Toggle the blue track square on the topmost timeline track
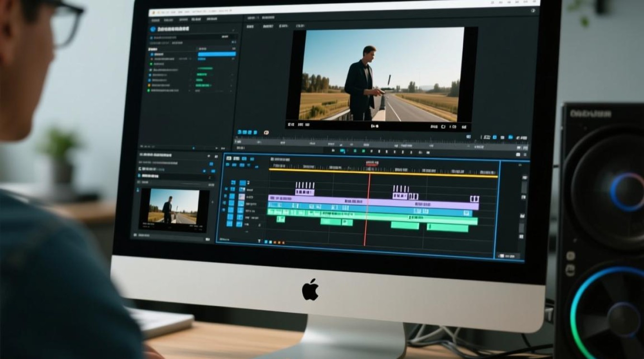The width and height of the screenshot is (644, 359). point(242,182)
